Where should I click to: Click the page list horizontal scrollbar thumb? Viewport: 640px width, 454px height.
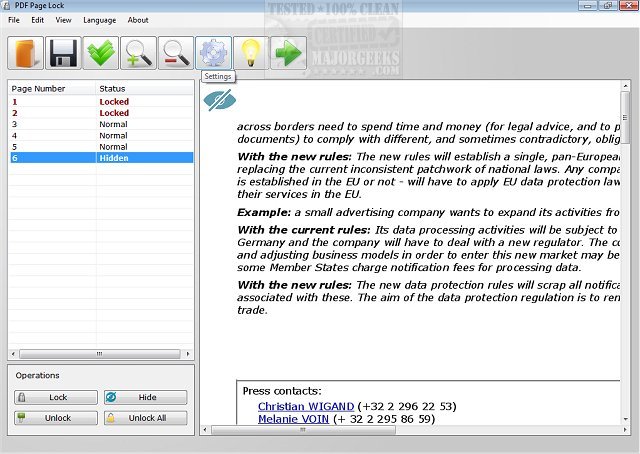click(100, 354)
